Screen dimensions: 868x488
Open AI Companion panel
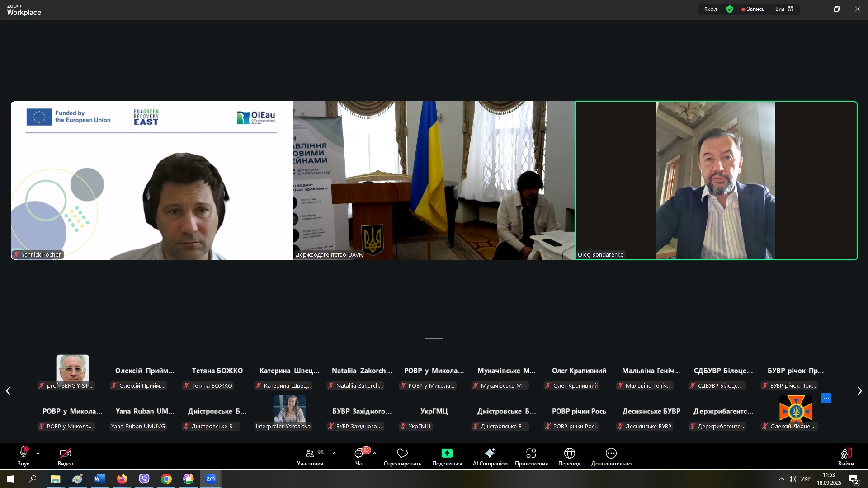pyautogui.click(x=490, y=456)
